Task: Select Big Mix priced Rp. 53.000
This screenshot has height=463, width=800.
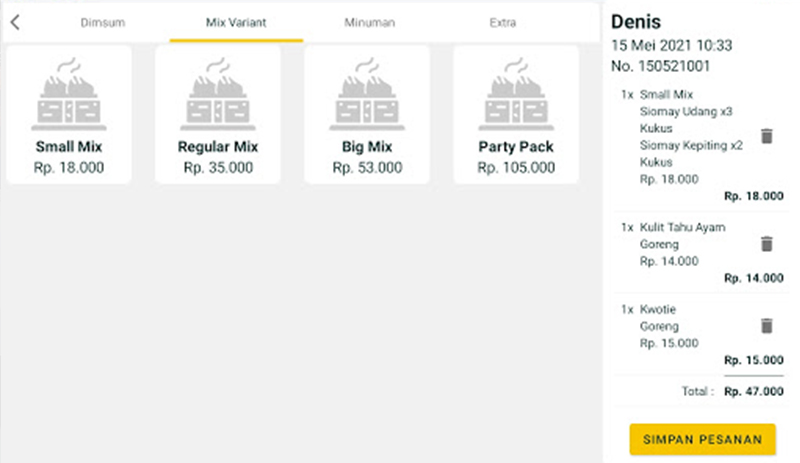Action: click(367, 157)
